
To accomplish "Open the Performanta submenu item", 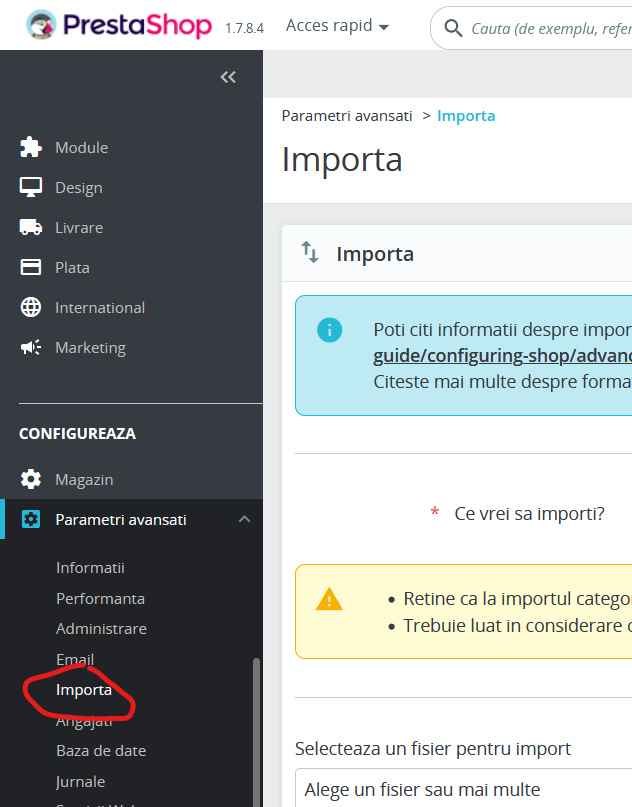I will pyautogui.click(x=100, y=599).
